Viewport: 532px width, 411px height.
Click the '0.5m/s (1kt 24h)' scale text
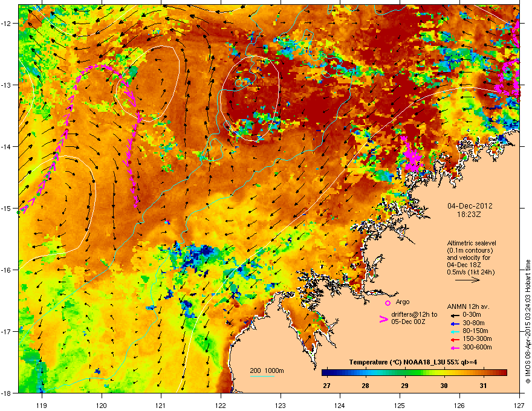470,272
